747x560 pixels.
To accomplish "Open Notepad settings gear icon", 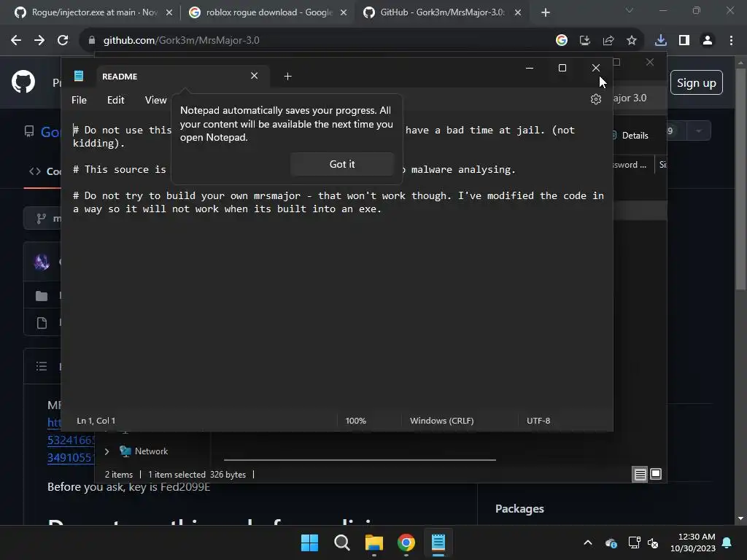I will [596, 99].
